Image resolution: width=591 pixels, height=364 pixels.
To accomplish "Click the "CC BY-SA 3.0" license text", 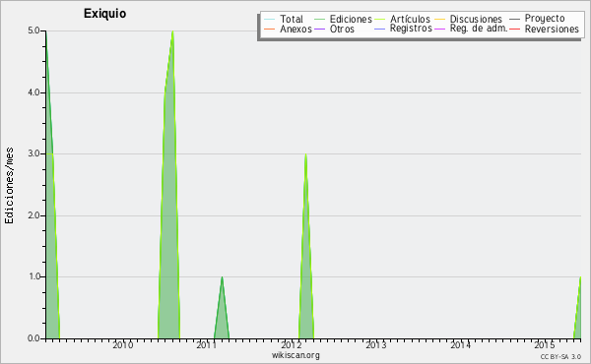I will pyautogui.click(x=560, y=356).
